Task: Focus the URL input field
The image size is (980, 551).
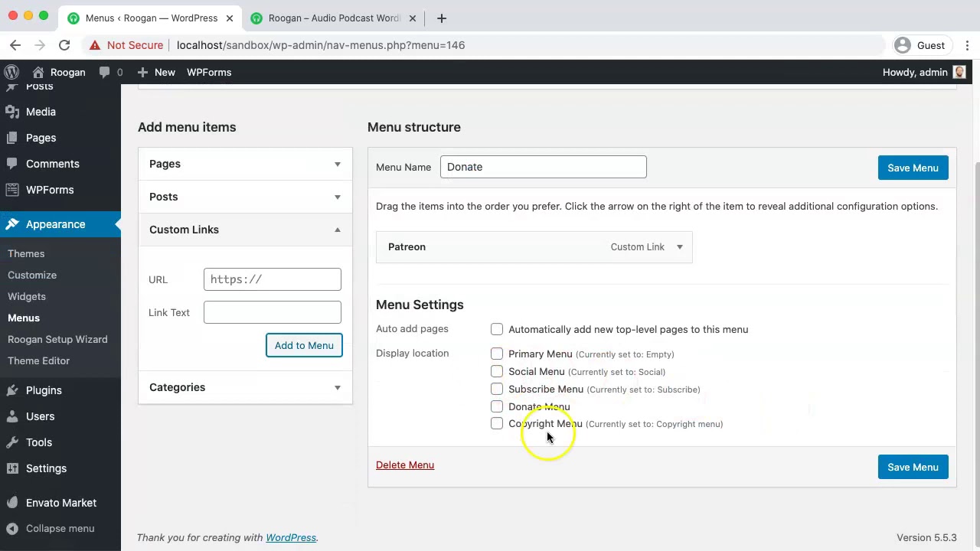Action: (273, 279)
